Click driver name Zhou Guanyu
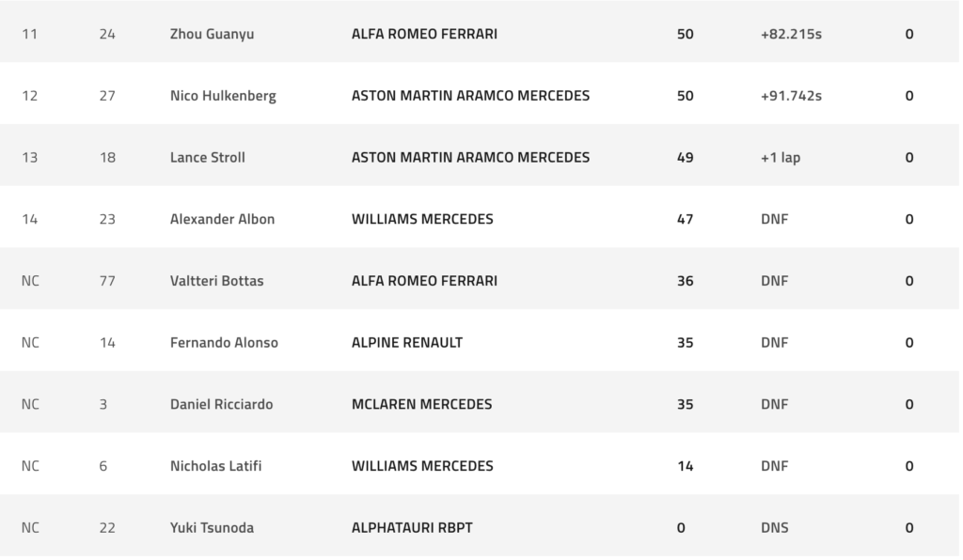 point(212,34)
